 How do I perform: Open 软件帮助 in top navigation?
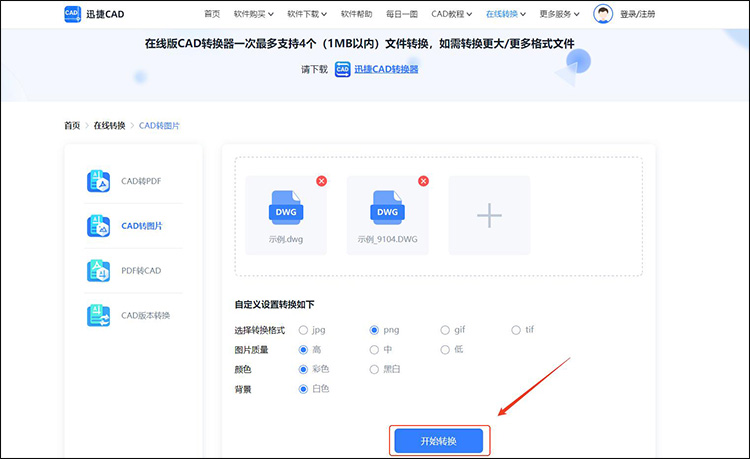tap(356, 14)
